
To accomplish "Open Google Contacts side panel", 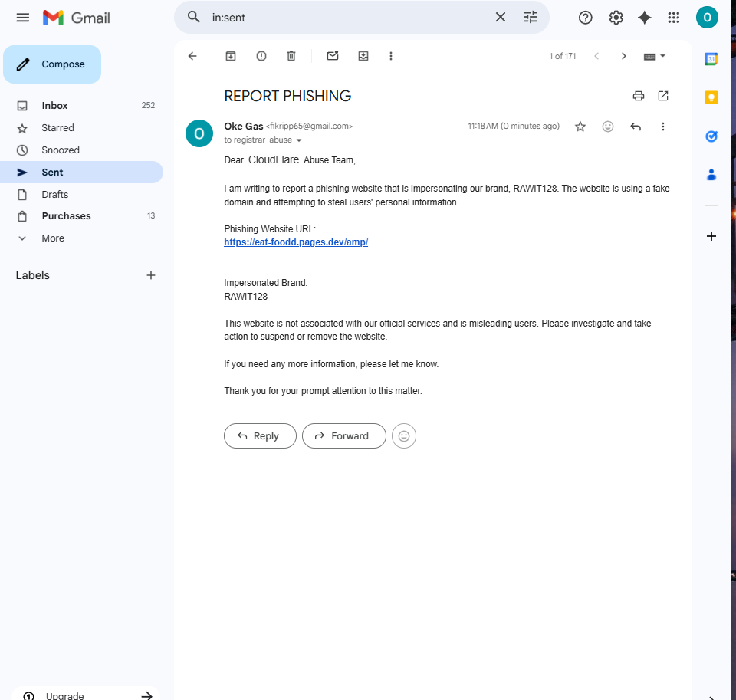I will [x=711, y=175].
